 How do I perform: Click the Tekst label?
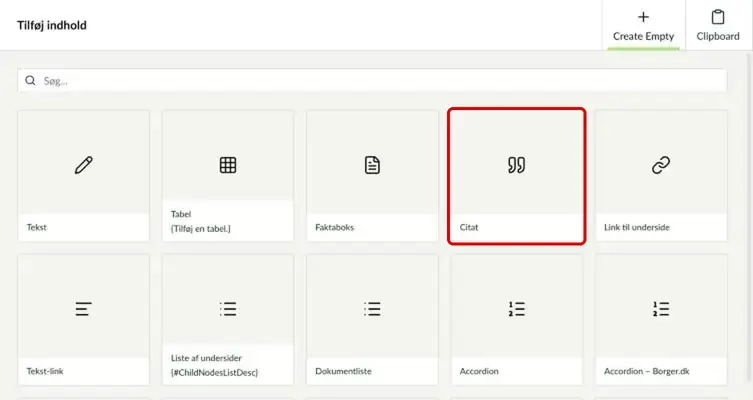(36, 227)
